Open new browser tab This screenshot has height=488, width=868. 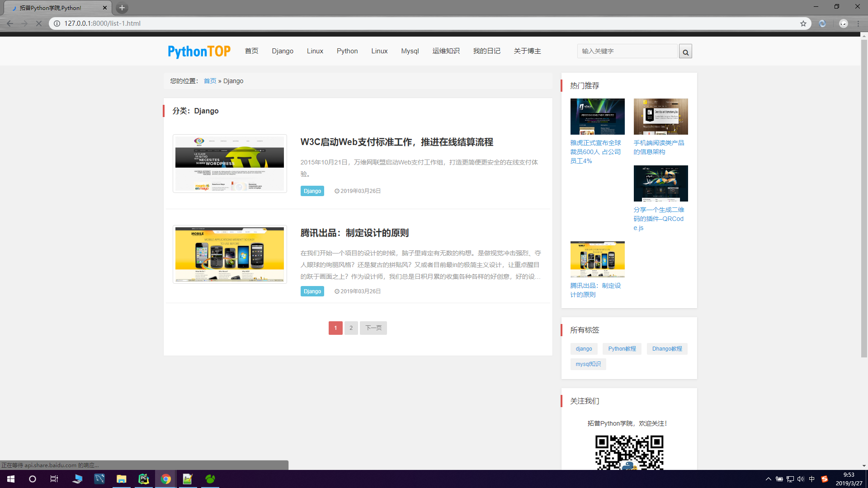point(122,8)
